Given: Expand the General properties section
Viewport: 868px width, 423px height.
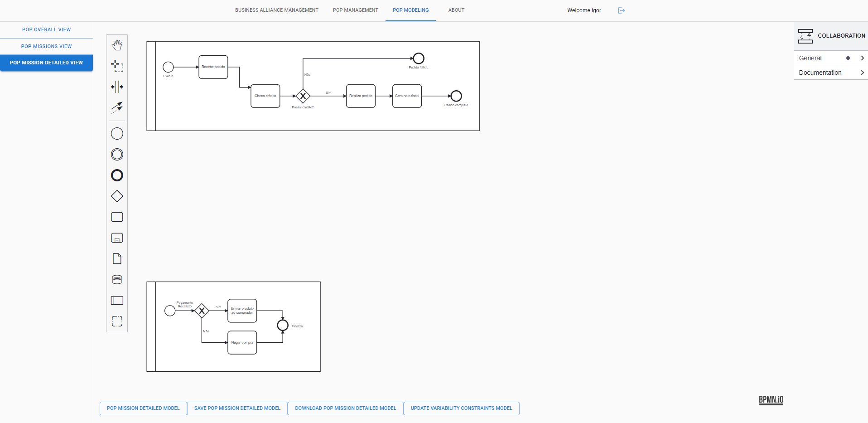Looking at the screenshot, I should (x=830, y=58).
